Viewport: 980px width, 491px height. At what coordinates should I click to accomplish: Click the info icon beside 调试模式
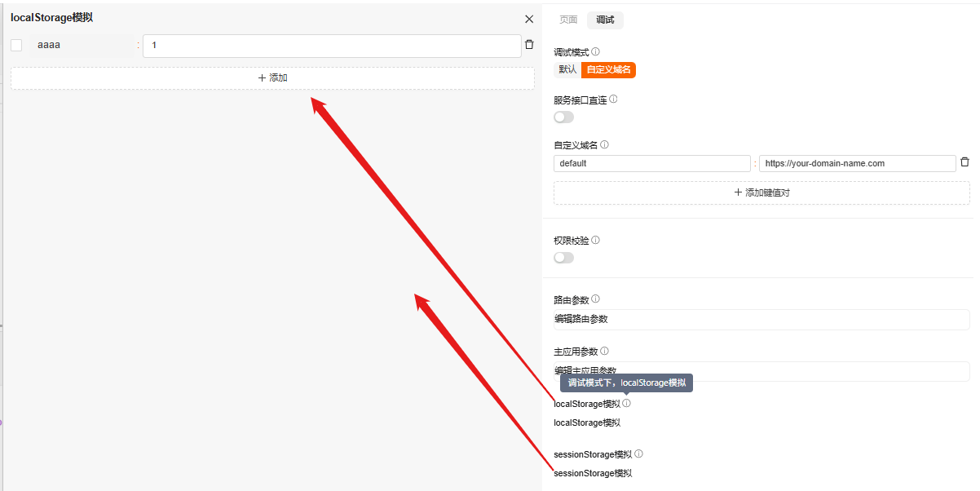[x=594, y=51]
